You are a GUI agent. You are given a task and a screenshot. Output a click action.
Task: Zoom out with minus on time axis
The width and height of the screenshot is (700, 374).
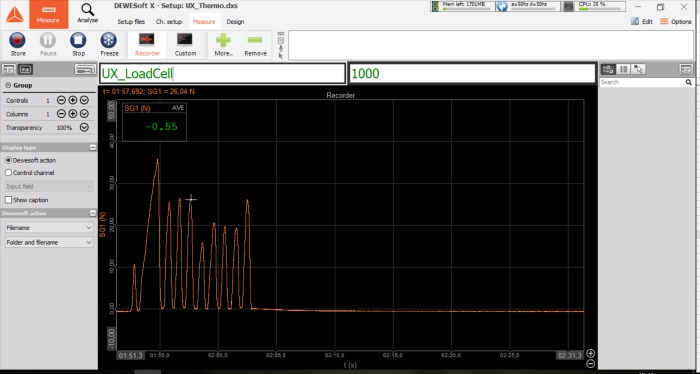[x=590, y=364]
